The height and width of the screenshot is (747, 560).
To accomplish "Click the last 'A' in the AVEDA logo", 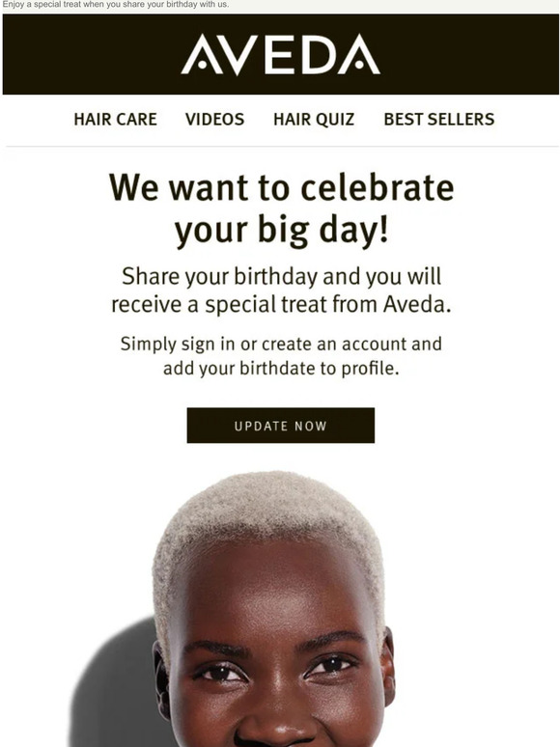I will pos(359,54).
